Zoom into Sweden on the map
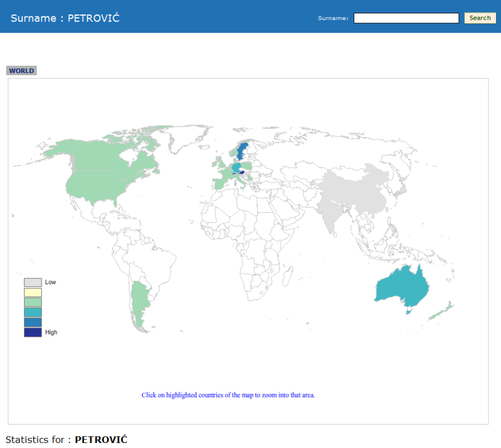501x448 pixels. [x=242, y=150]
